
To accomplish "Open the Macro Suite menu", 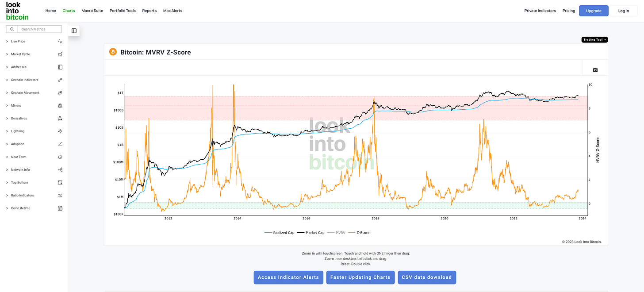I will 92,11.
